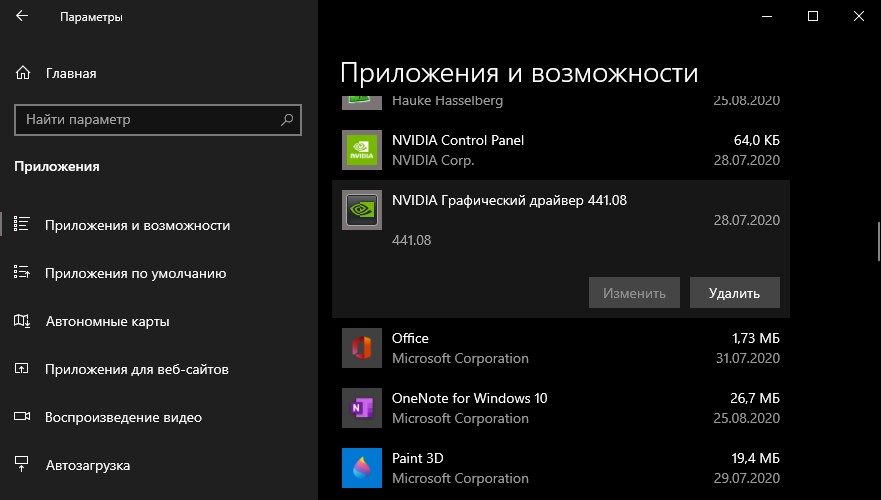Click the back arrow in Settings
Image resolution: width=881 pixels, height=500 pixels.
point(22,16)
